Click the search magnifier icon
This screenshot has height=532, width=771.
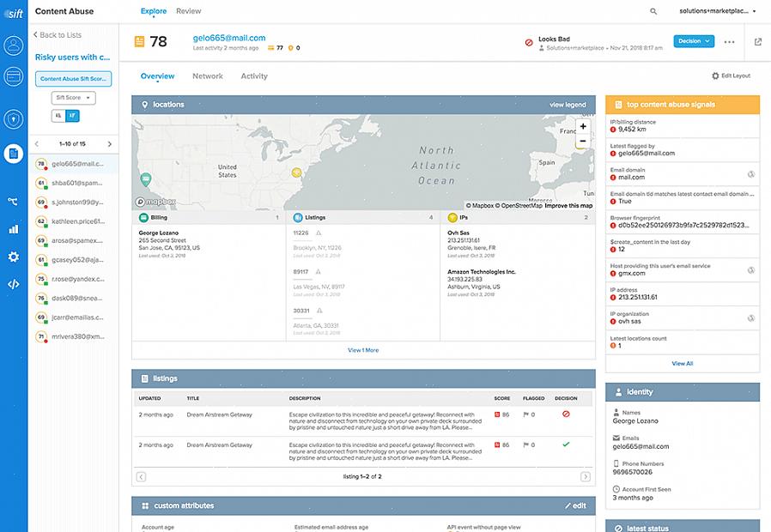click(653, 12)
